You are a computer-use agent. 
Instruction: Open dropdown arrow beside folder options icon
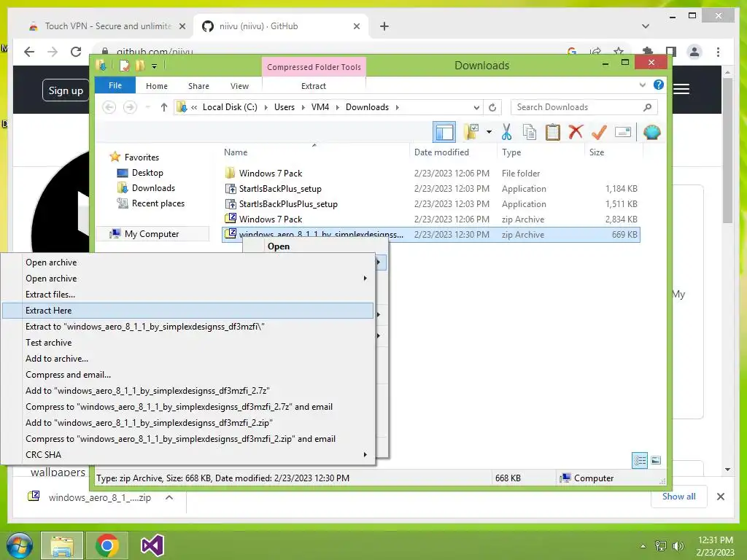489,132
